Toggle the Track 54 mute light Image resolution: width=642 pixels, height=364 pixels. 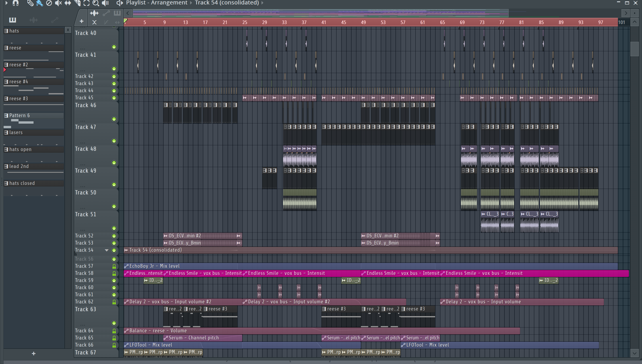coord(114,250)
